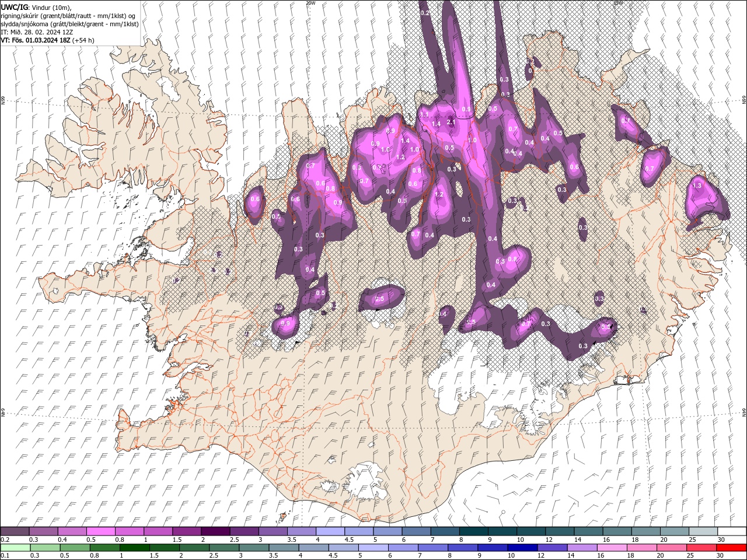Select the 1.3 snowfall value in the eastern patch

696,185
